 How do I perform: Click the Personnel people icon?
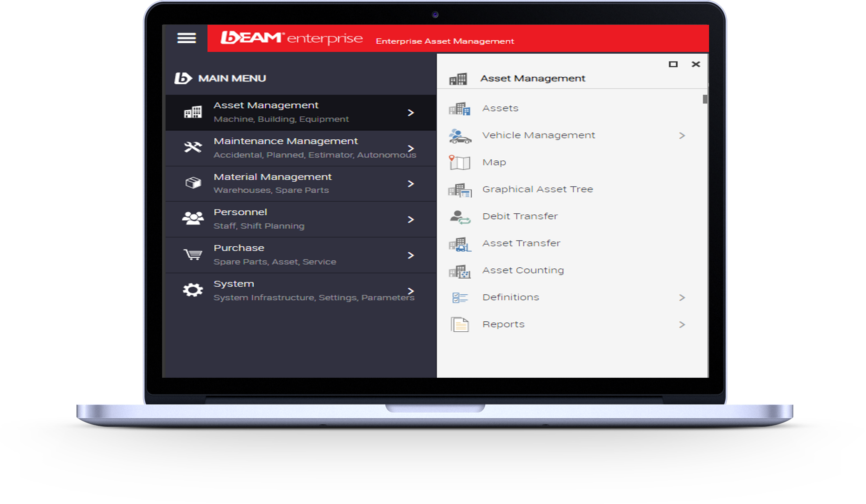click(193, 218)
